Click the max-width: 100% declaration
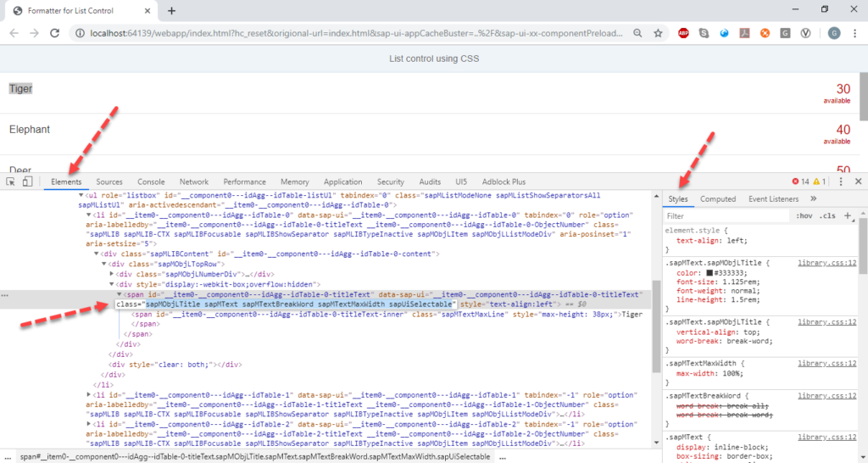868x463 pixels. (x=709, y=373)
